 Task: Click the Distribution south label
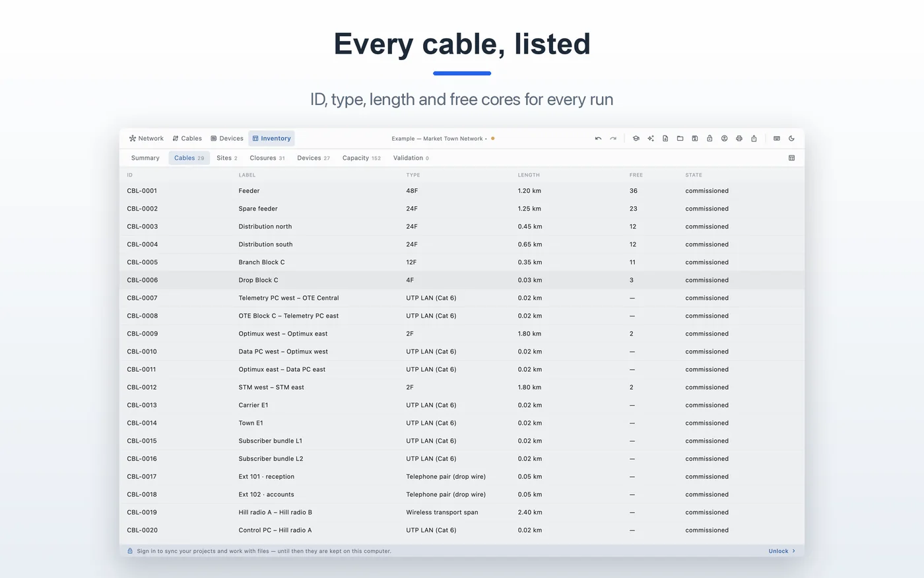(265, 244)
